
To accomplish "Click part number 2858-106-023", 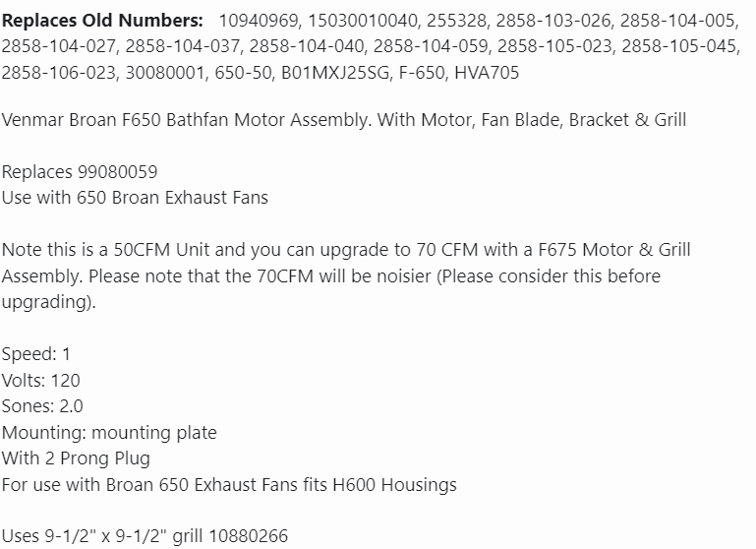I will point(58,73).
